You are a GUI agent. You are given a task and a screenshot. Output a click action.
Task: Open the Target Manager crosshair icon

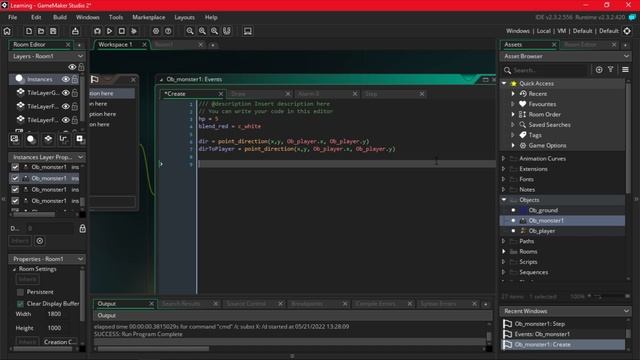(627, 31)
